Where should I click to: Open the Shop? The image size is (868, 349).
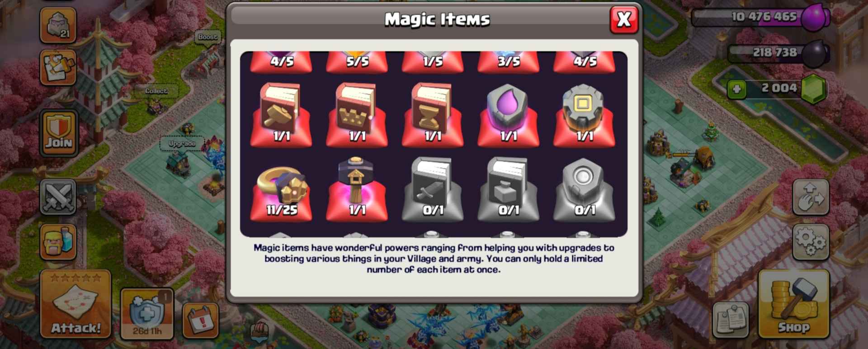click(x=793, y=304)
